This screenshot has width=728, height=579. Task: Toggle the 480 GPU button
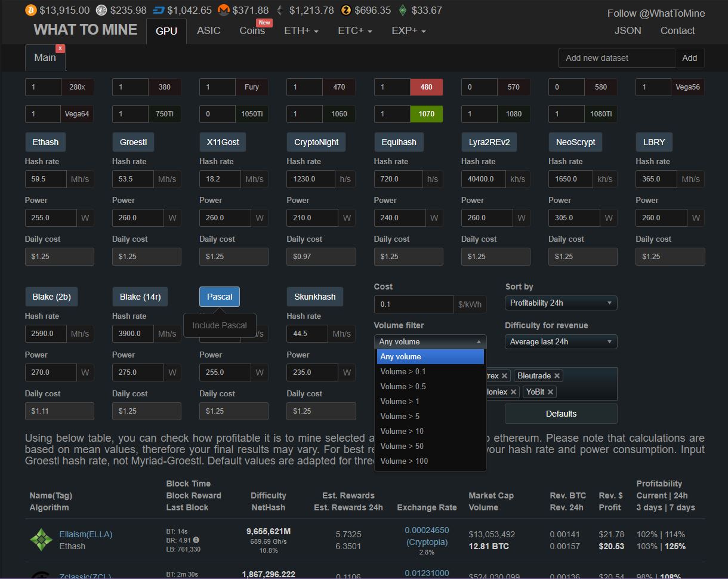click(x=426, y=87)
